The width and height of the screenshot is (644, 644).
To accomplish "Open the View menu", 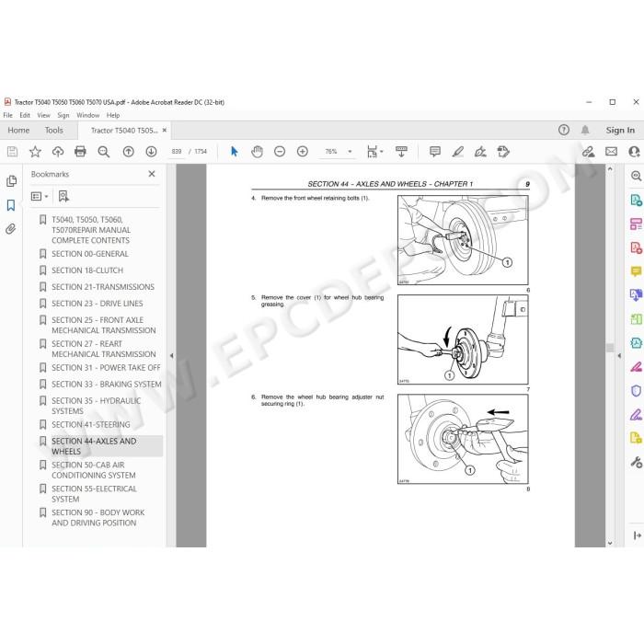I will pyautogui.click(x=43, y=115).
